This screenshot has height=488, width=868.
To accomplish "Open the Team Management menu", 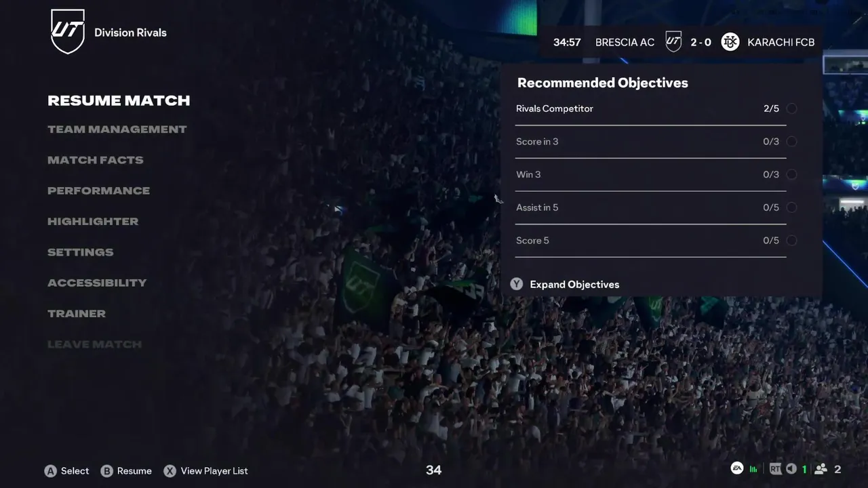I will pos(117,129).
